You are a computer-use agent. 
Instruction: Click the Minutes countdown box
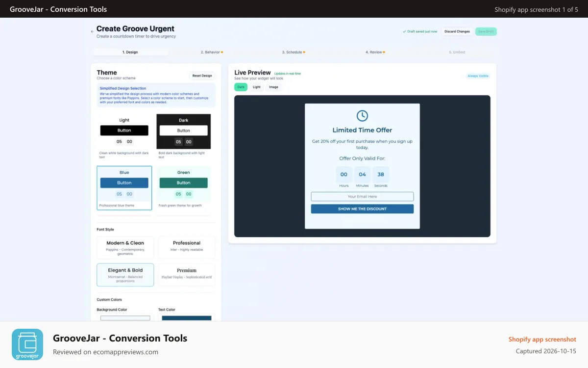tap(362, 175)
